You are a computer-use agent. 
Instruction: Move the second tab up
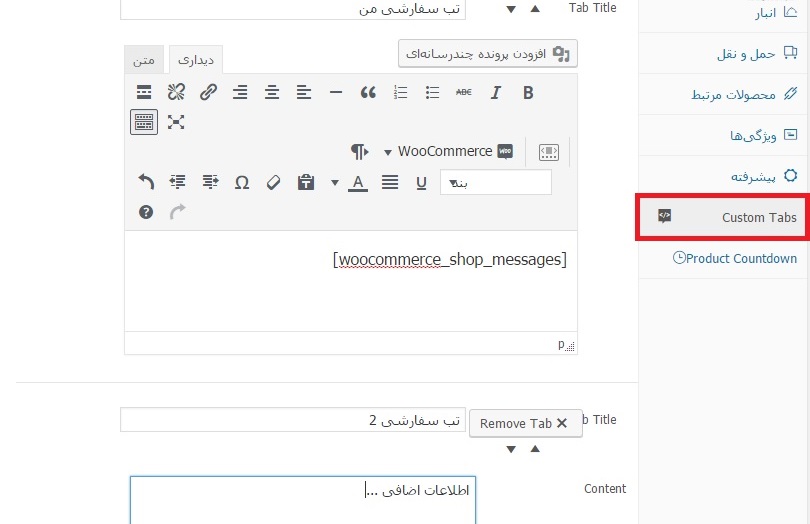tap(535, 449)
